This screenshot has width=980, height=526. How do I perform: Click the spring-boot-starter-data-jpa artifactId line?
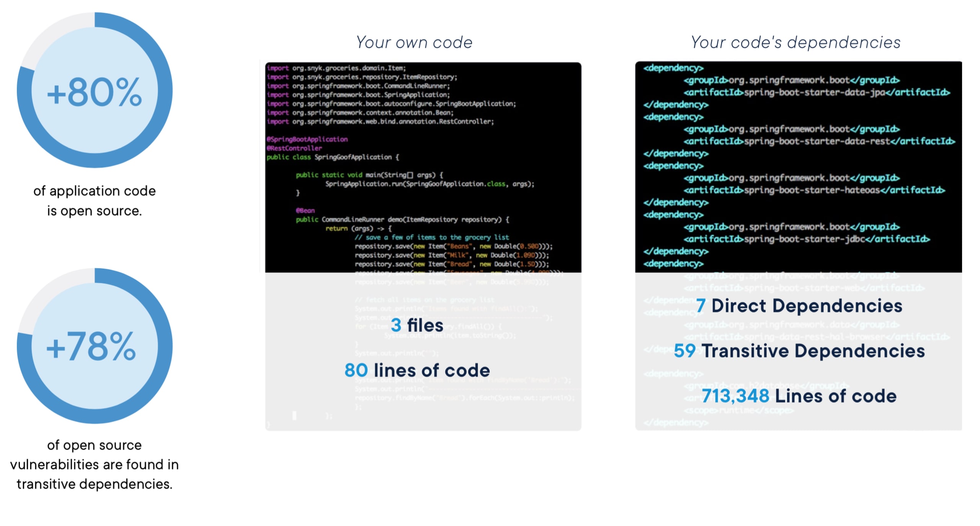[817, 92]
